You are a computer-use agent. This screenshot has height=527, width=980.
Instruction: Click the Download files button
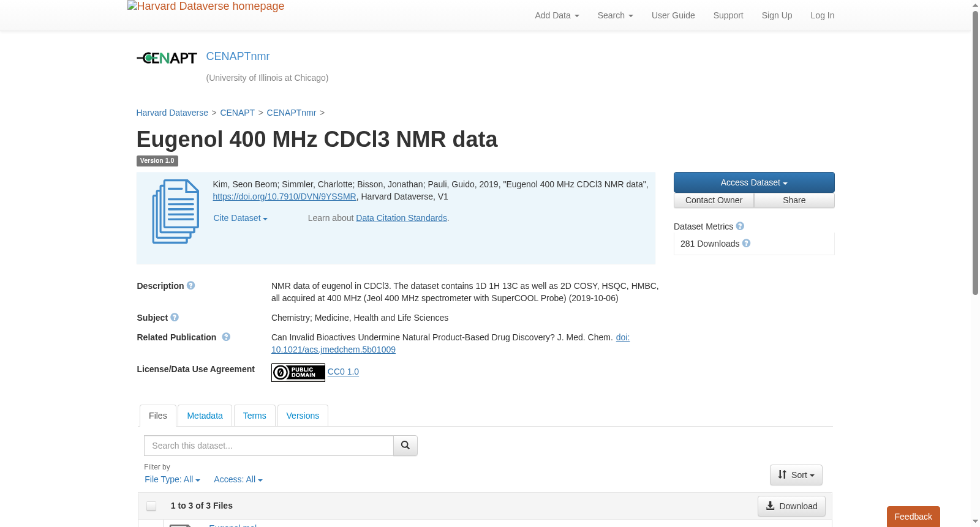(791, 506)
